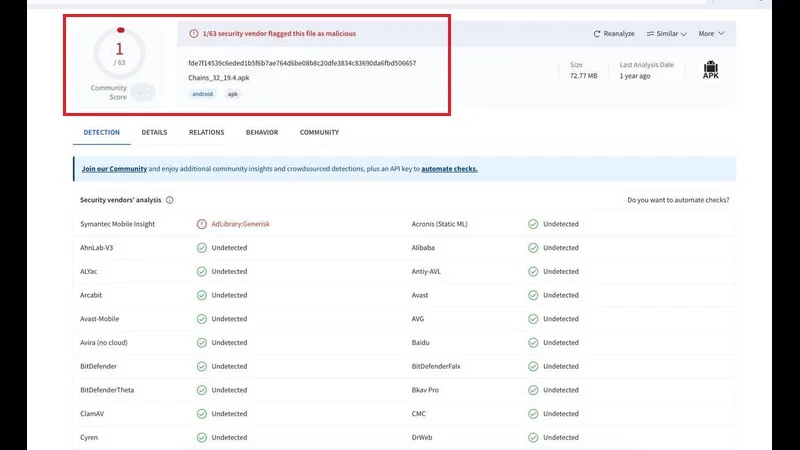Click the Community Score vote toggle

point(143,92)
